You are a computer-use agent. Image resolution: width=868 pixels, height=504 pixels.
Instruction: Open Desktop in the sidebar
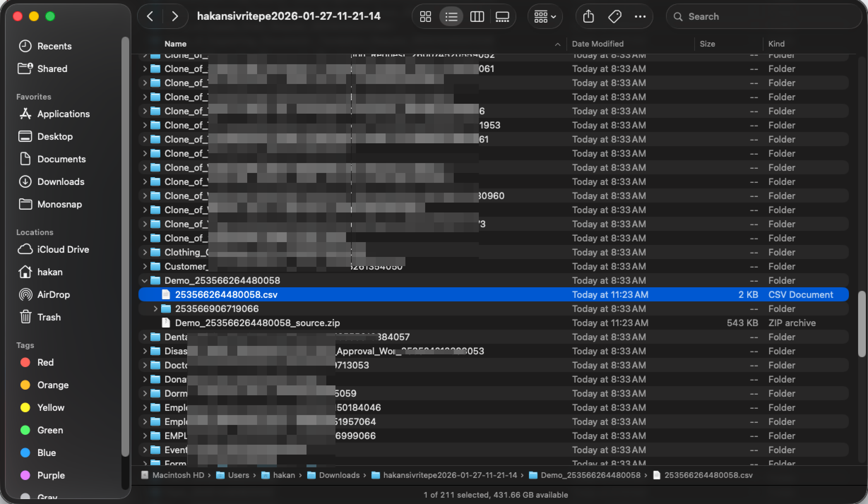(x=45, y=136)
